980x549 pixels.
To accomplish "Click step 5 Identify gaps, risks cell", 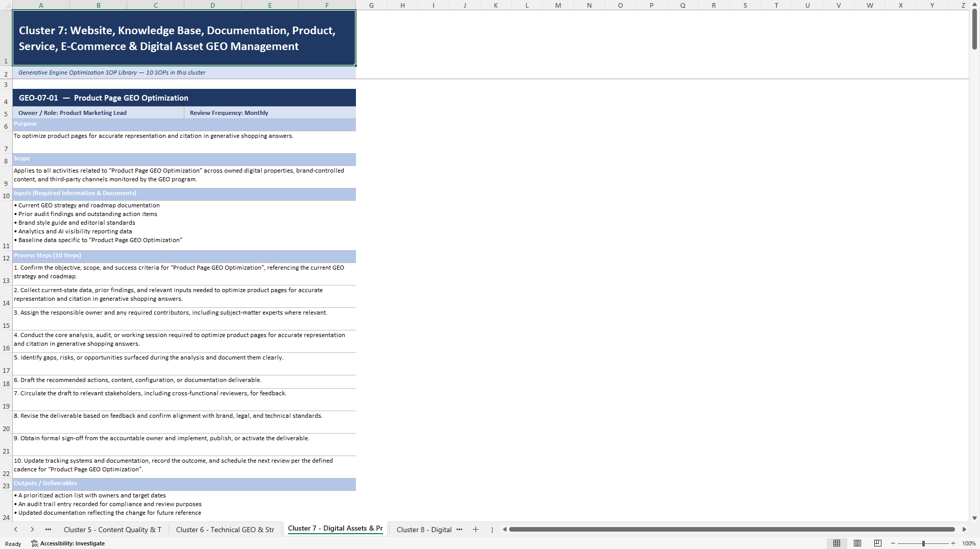I will coord(184,364).
